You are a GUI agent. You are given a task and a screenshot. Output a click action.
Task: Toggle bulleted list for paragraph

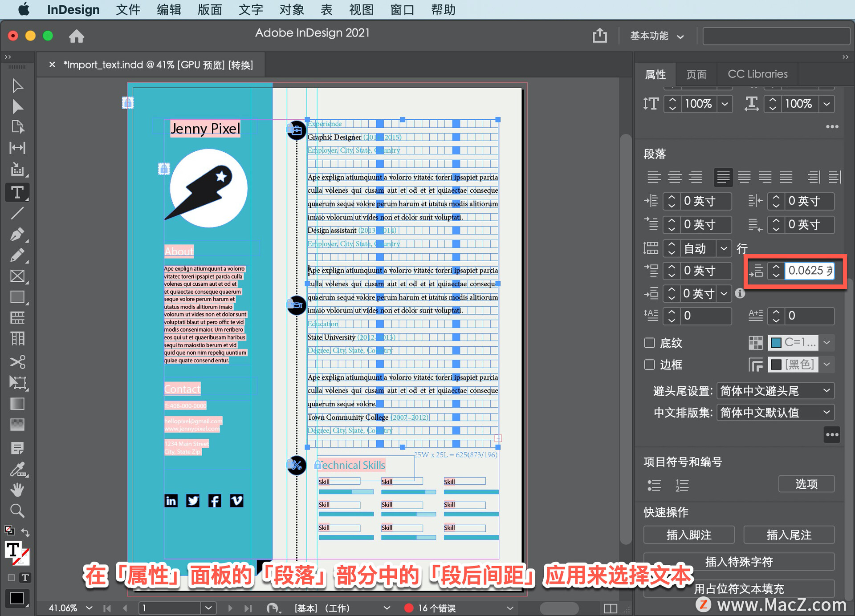coord(654,485)
